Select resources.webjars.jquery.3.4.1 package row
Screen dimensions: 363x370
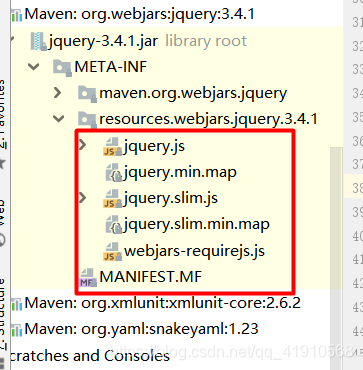(209, 119)
